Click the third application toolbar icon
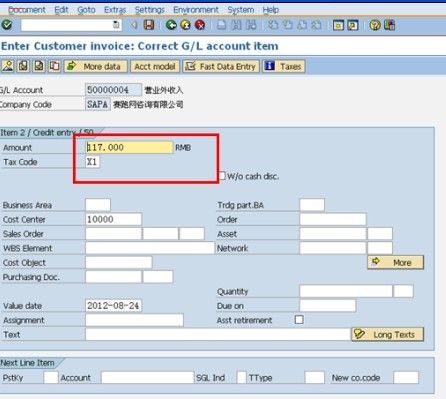This screenshot has width=446, height=399. 39,66
